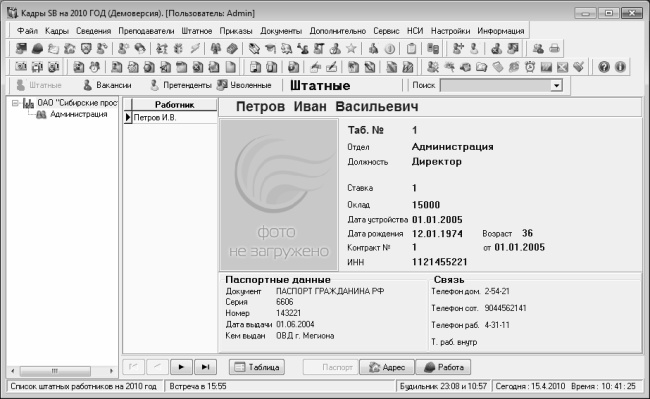Collapse the ОАО "Сибирские прос" tree node

coord(15,103)
